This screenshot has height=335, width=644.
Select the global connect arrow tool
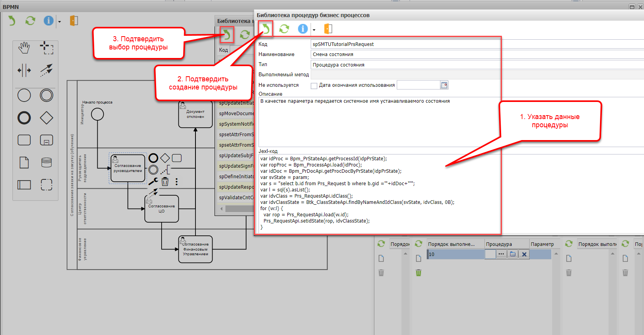pyautogui.click(x=46, y=70)
